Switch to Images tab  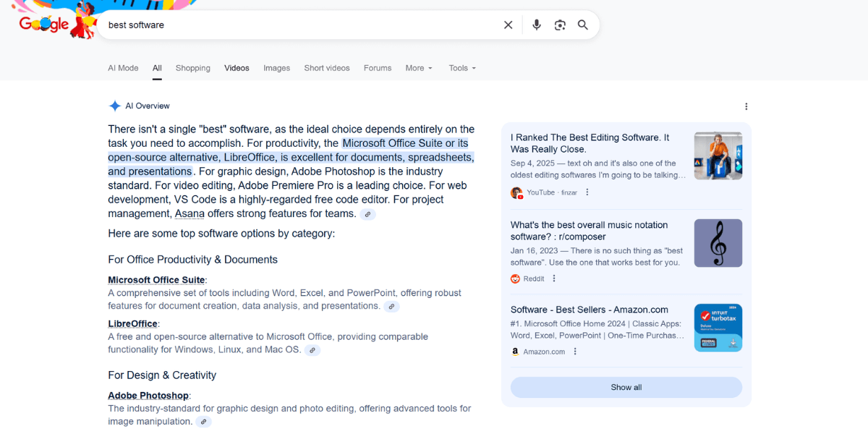(x=276, y=68)
